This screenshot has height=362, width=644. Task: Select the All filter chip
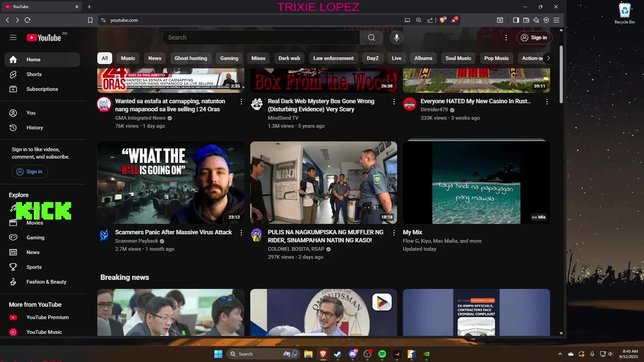[x=105, y=58]
